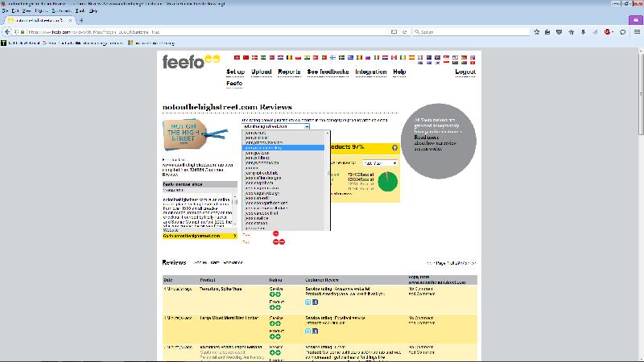
Task: Click the Feefo submenu link
Action: click(x=234, y=84)
